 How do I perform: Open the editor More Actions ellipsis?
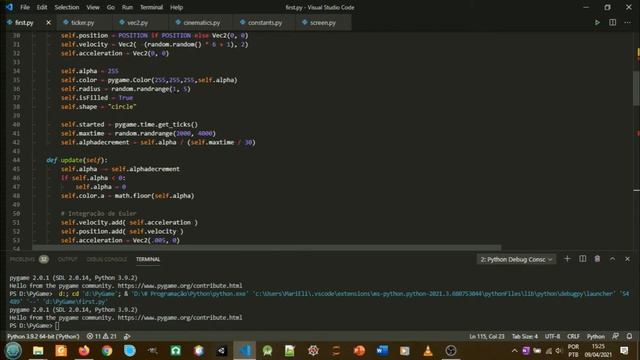tap(627, 22)
